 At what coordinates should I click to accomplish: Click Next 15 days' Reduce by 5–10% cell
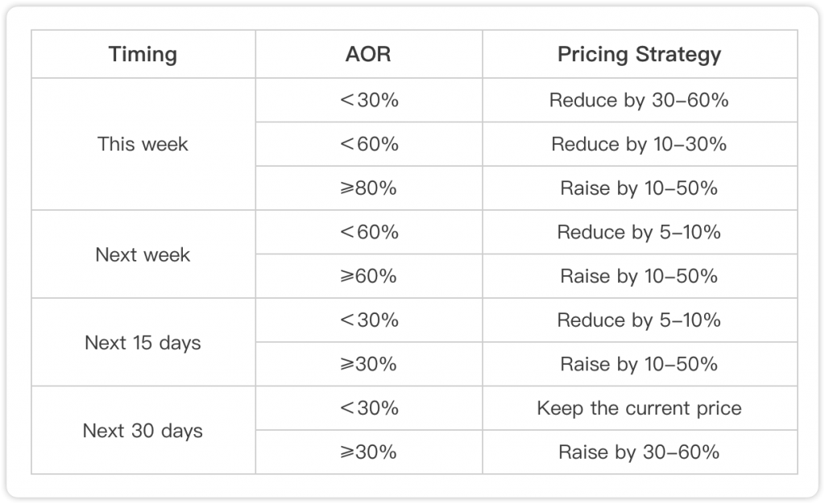pos(640,320)
